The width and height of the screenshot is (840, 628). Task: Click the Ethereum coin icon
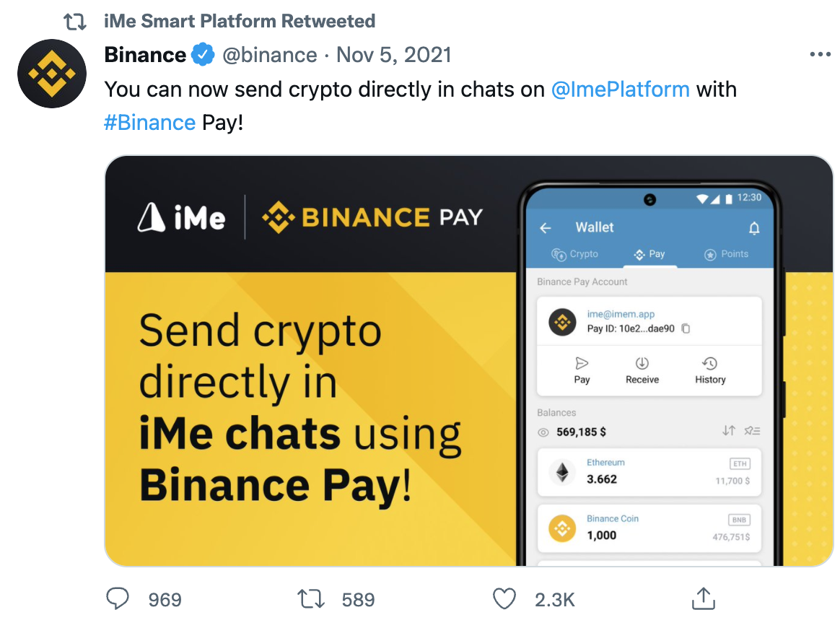[x=561, y=473]
